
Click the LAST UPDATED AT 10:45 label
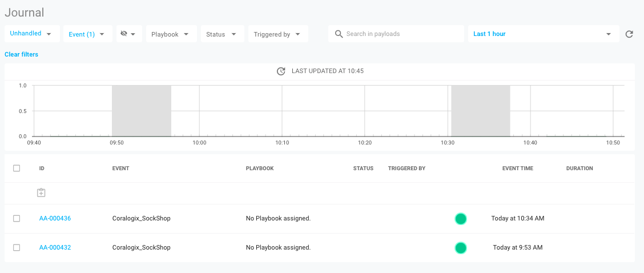327,71
